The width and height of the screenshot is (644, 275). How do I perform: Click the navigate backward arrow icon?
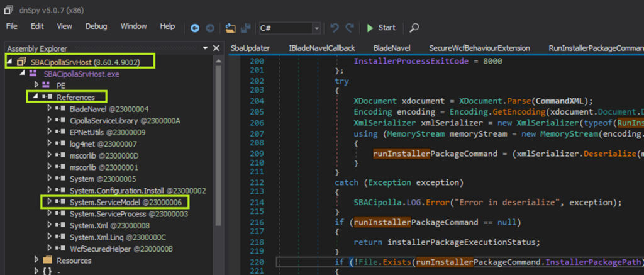click(x=195, y=28)
